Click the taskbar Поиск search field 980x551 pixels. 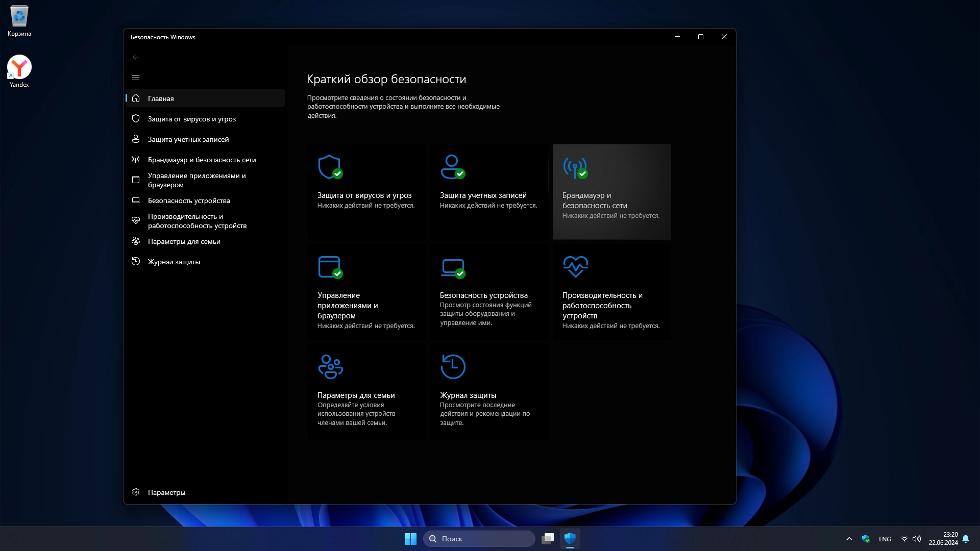point(479,539)
